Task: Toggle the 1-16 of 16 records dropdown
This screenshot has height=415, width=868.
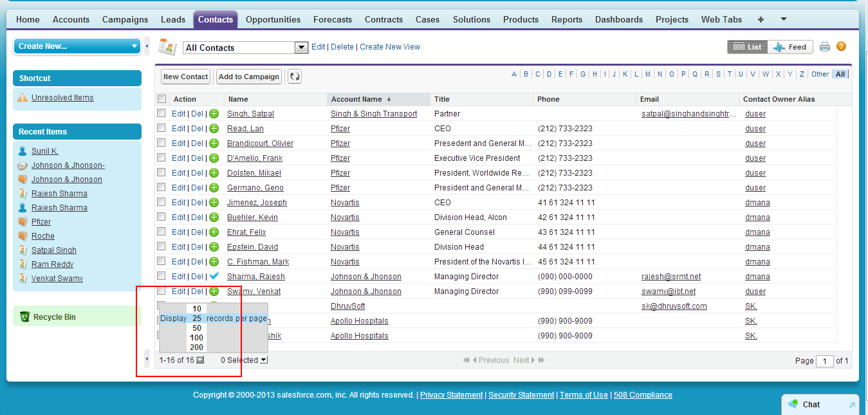Action: (200, 360)
